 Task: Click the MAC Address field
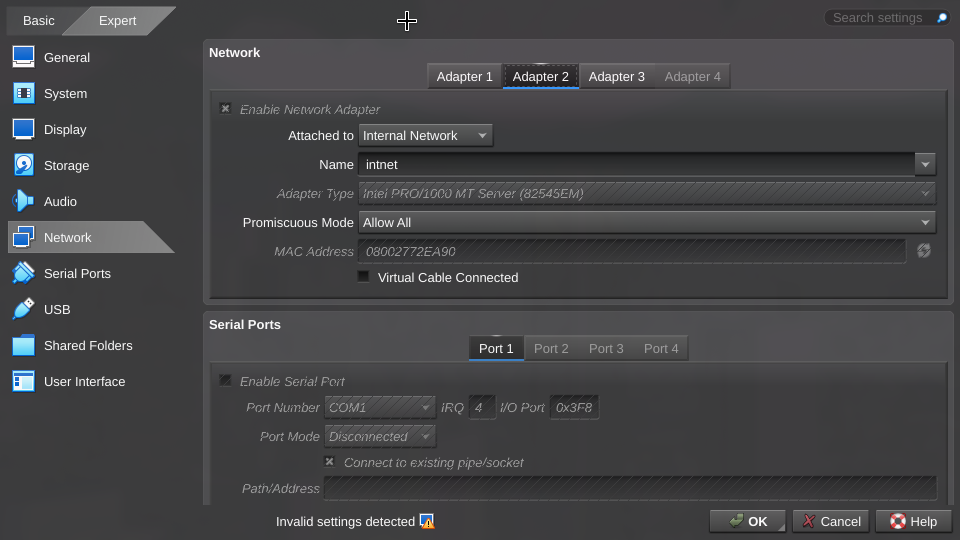click(x=632, y=251)
